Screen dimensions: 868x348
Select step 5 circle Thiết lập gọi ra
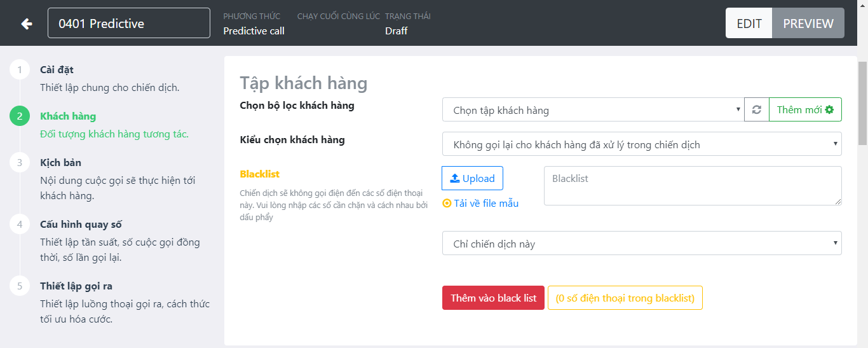tap(20, 286)
